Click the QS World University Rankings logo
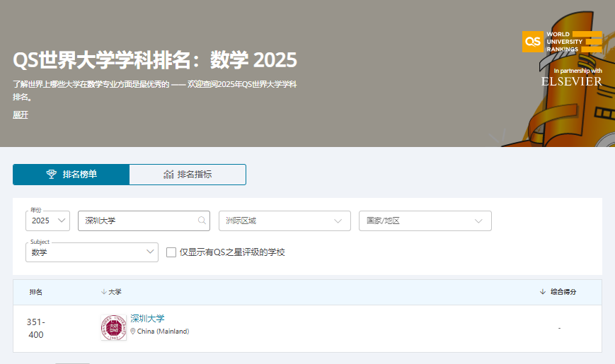615x364 pixels. (x=562, y=42)
